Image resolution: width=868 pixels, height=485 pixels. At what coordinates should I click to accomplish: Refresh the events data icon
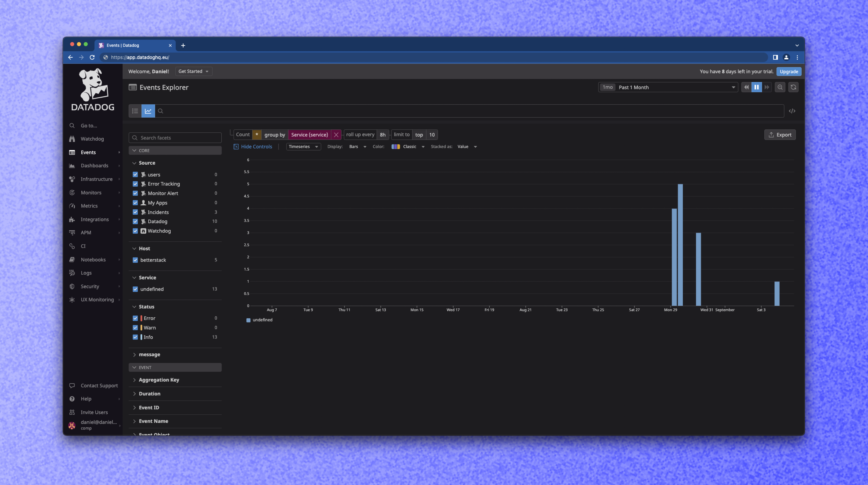tap(794, 87)
